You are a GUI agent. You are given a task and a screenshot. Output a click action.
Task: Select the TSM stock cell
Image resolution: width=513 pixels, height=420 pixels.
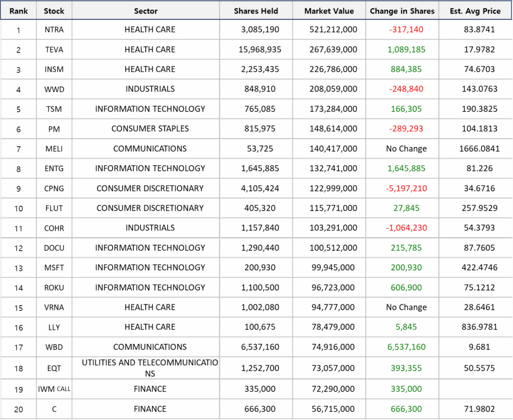pos(54,109)
